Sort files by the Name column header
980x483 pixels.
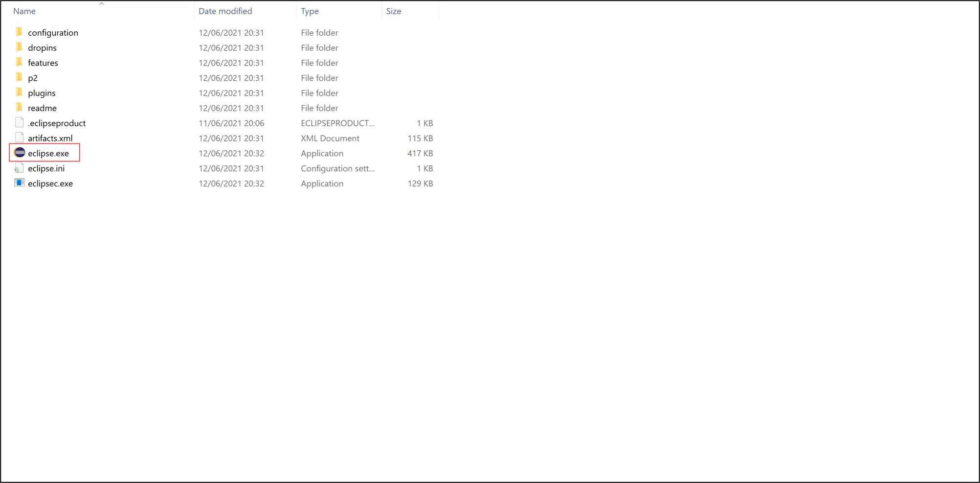pos(24,11)
